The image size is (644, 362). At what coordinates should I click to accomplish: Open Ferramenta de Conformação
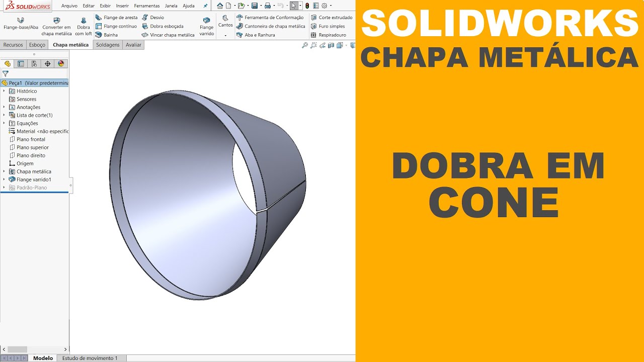pyautogui.click(x=270, y=18)
